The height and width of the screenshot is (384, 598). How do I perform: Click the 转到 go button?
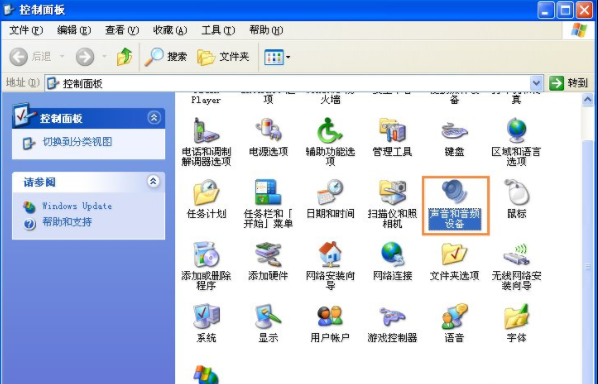pyautogui.click(x=569, y=83)
